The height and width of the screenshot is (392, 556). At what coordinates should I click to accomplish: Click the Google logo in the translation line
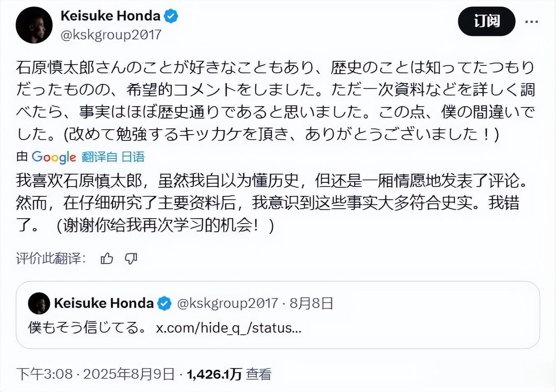[54, 157]
